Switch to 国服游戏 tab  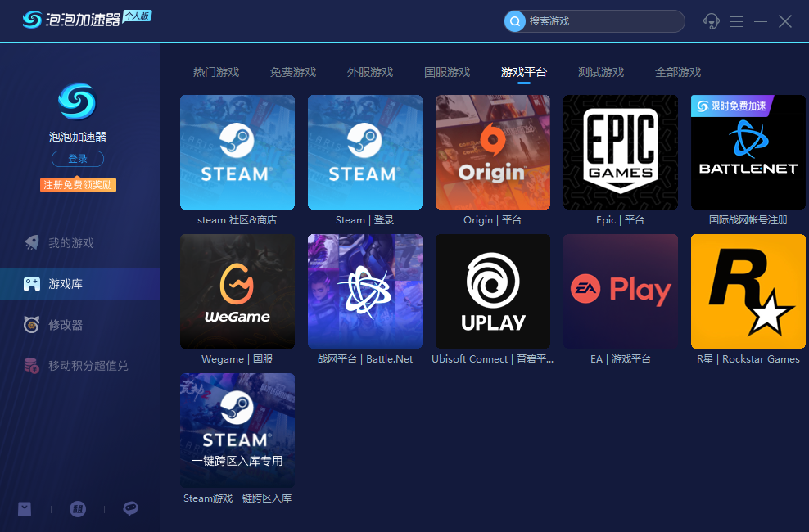click(447, 72)
